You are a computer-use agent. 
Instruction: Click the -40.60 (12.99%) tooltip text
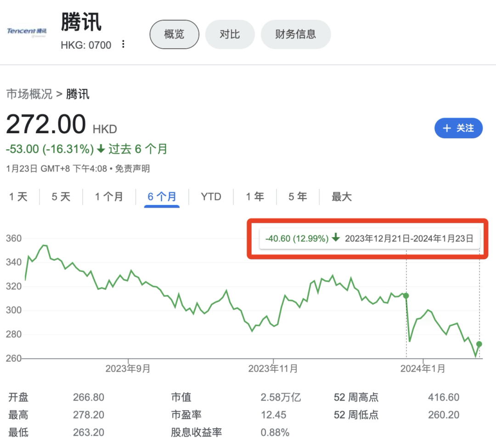pyautogui.click(x=297, y=238)
